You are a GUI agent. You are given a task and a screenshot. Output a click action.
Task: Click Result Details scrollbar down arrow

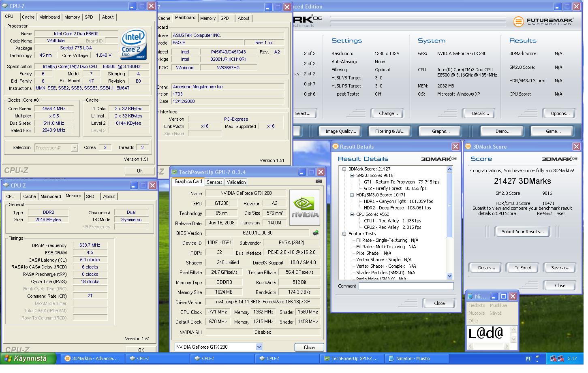pos(449,276)
